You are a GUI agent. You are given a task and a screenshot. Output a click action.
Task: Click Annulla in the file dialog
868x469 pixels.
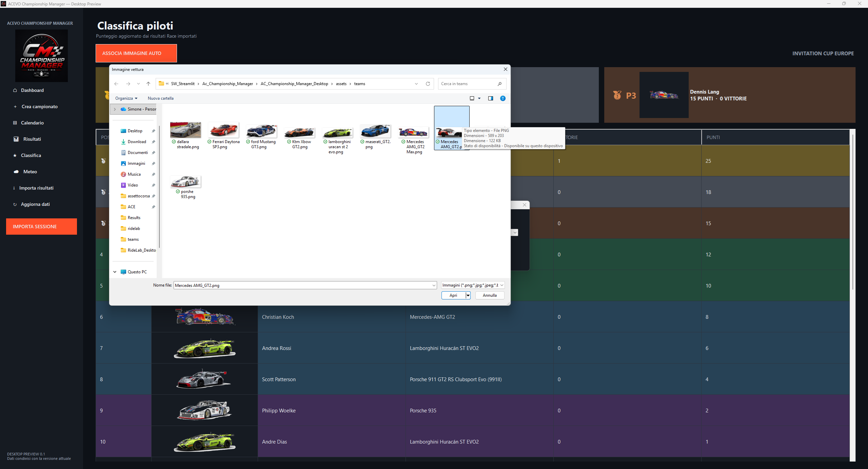click(490, 295)
